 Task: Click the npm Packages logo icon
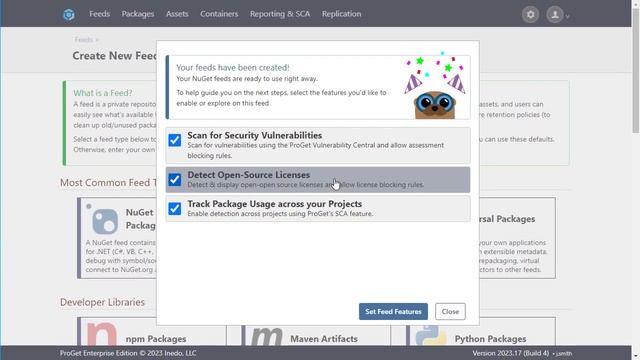(102, 335)
